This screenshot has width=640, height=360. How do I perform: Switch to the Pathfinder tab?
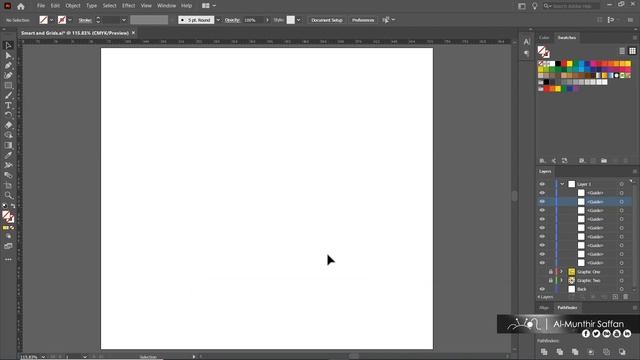[x=567, y=308]
